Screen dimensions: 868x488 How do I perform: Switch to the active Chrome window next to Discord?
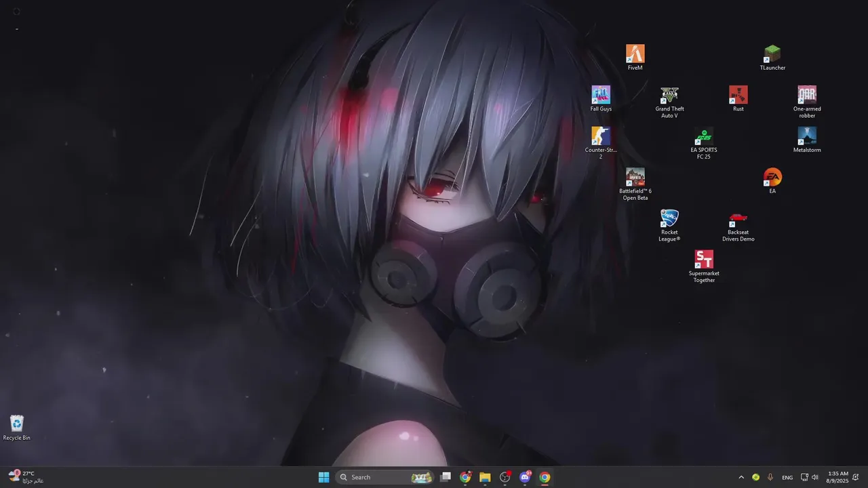click(x=545, y=477)
